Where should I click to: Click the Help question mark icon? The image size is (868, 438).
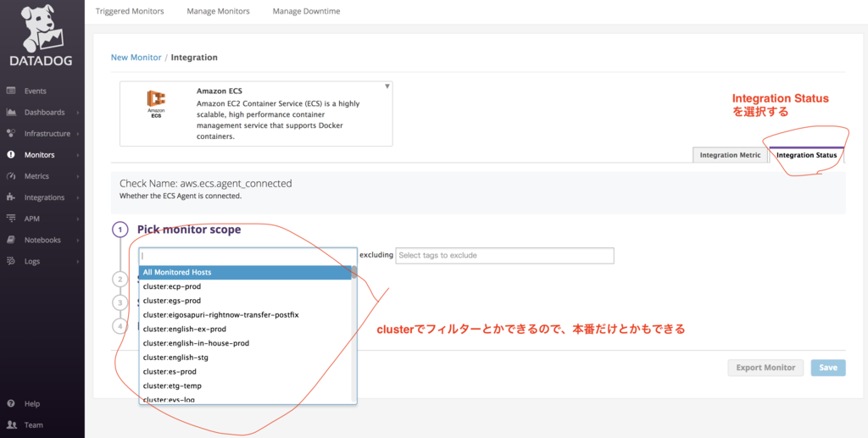click(x=11, y=404)
